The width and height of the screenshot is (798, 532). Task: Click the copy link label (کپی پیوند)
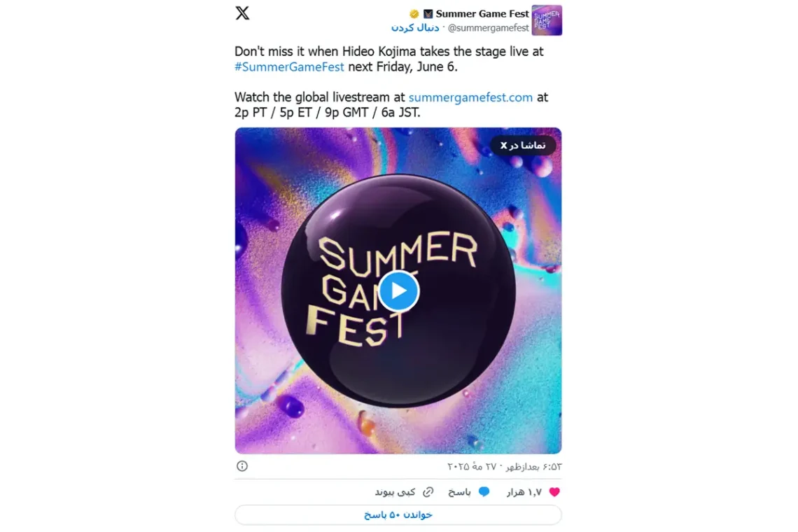(395, 492)
